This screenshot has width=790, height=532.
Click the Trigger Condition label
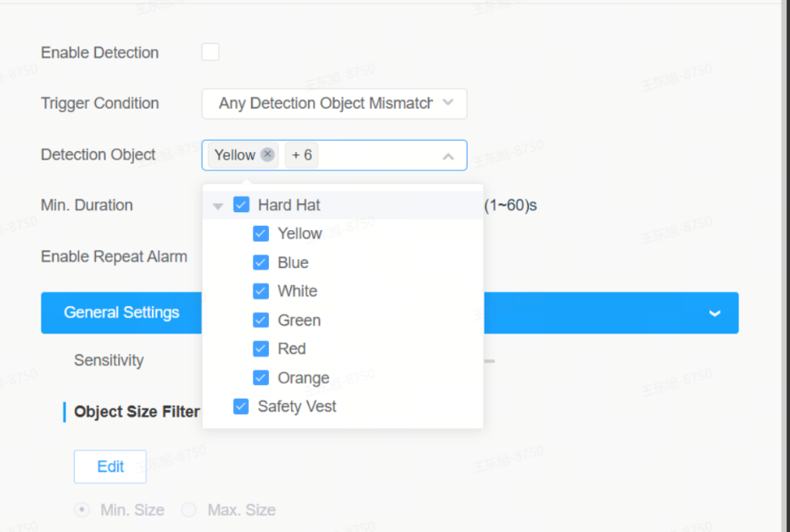click(100, 104)
